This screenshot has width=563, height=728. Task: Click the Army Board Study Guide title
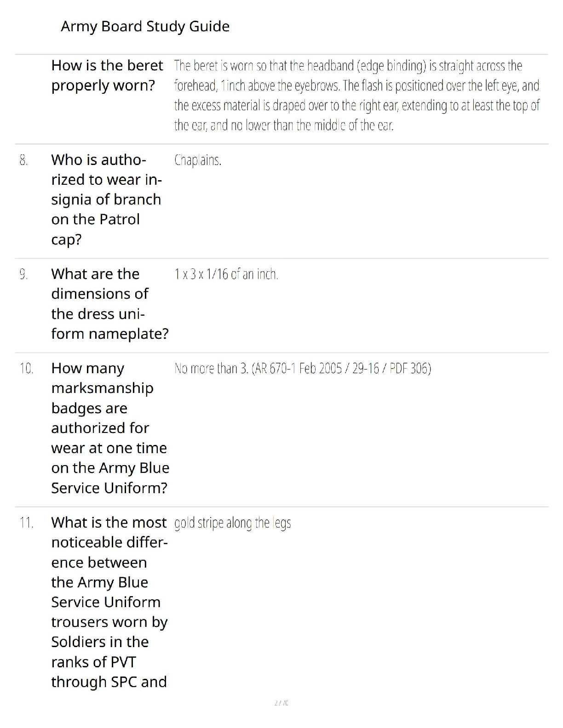tap(145, 27)
